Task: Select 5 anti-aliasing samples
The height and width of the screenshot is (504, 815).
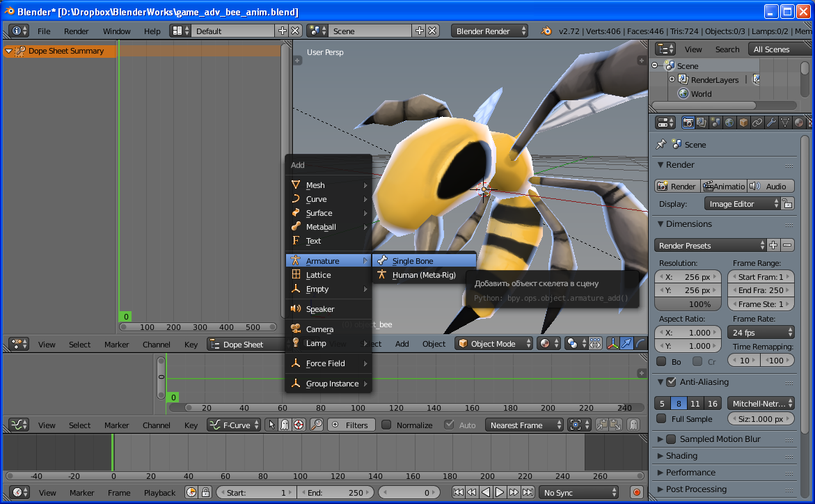Action: (x=662, y=403)
